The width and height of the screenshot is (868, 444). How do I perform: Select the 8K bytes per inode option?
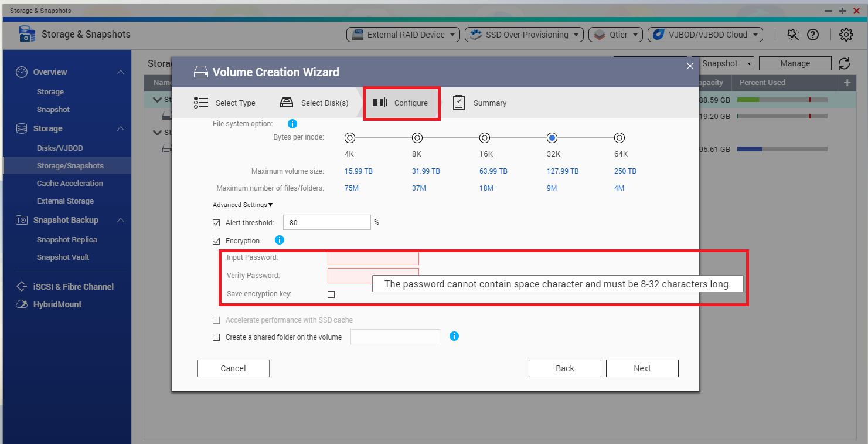click(417, 138)
